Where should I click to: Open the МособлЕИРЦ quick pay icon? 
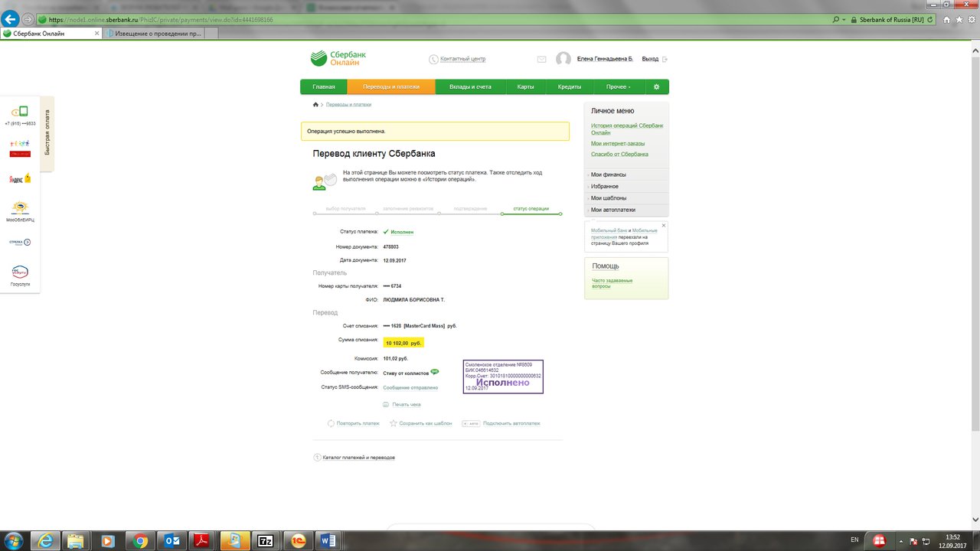pos(20,207)
